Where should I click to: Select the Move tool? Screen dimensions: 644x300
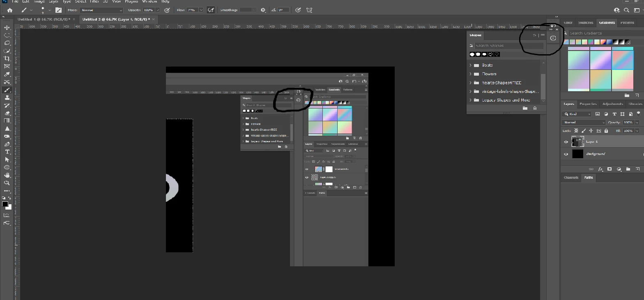7,28
